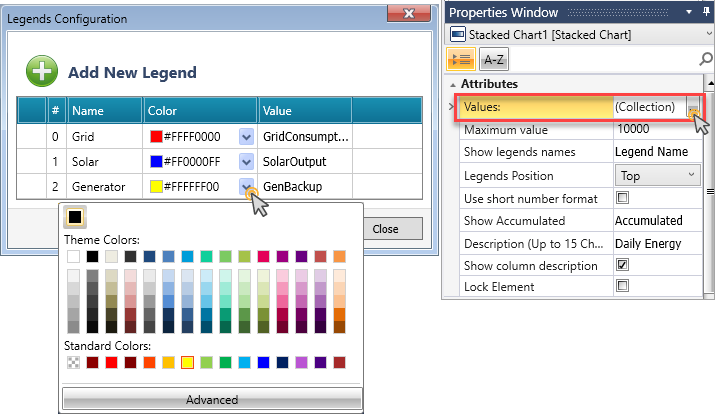This screenshot has width=715, height=414.
Task: Click the search magnifier in Properties Window
Action: click(x=706, y=60)
